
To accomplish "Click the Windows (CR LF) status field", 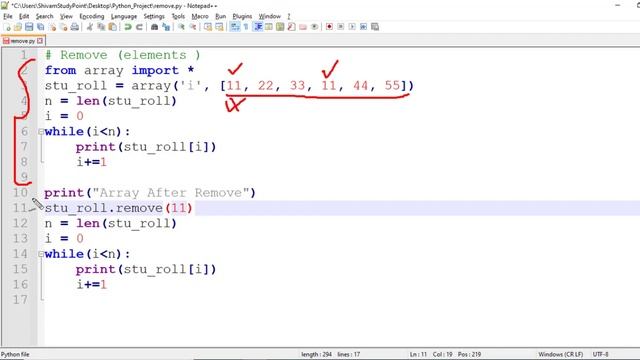I will (x=560, y=354).
